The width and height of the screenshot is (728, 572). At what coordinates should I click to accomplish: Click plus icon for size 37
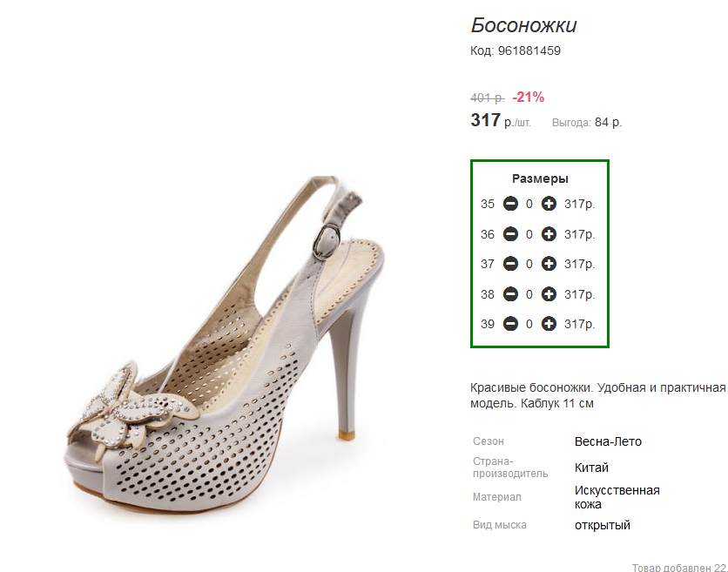[x=549, y=264]
